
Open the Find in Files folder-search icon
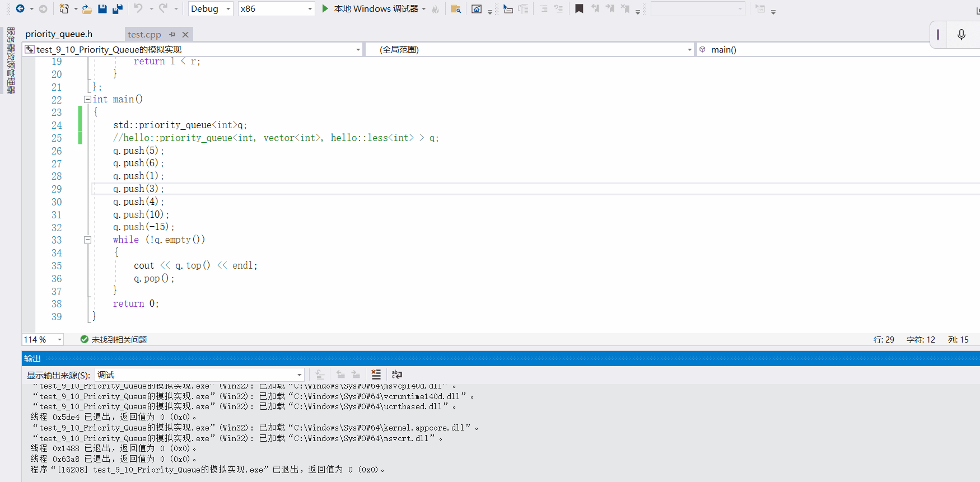456,9
